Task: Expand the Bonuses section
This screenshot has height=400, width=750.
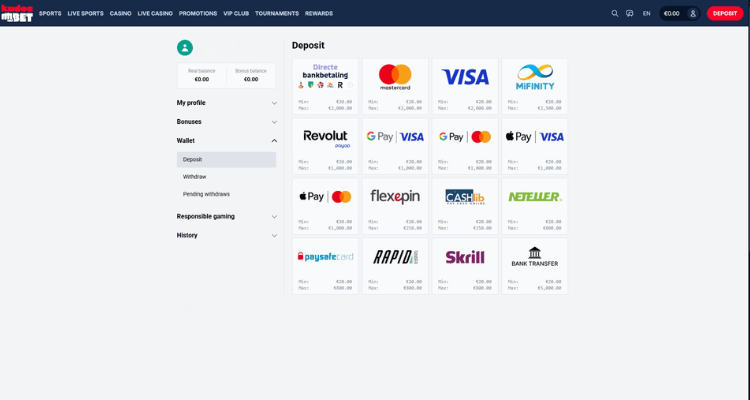Action: [x=227, y=122]
